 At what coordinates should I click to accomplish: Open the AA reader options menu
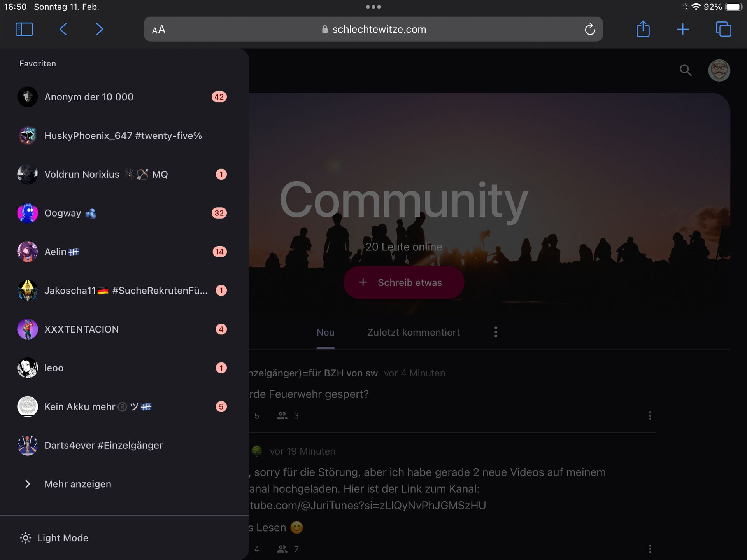click(x=159, y=30)
